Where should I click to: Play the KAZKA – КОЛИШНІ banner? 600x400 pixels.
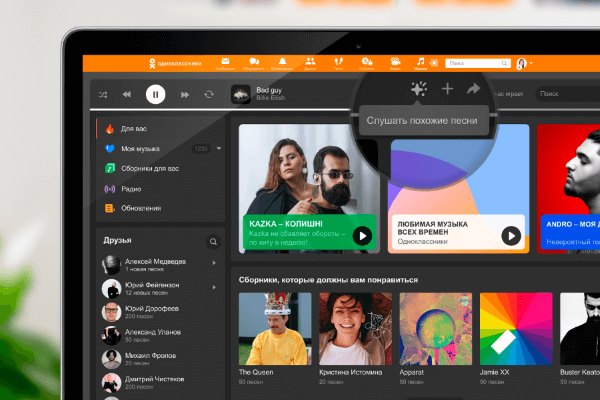click(362, 236)
